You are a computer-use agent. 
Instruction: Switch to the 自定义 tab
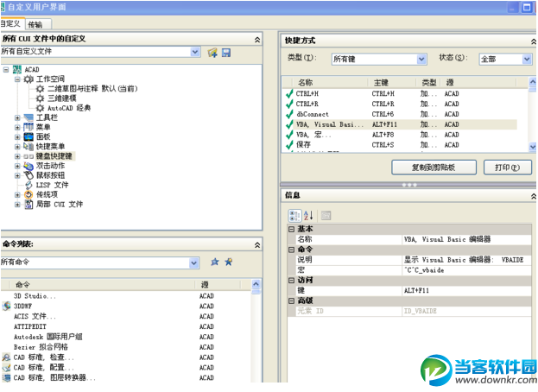[x=11, y=23]
